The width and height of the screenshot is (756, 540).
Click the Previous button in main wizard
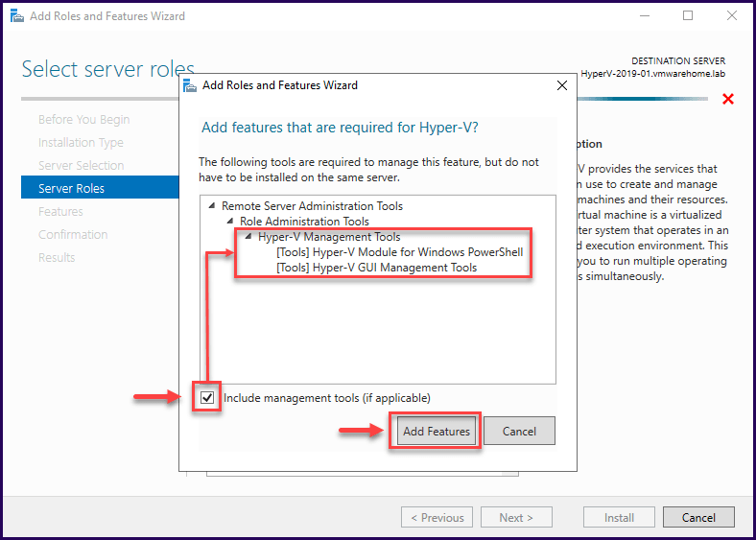(437, 518)
